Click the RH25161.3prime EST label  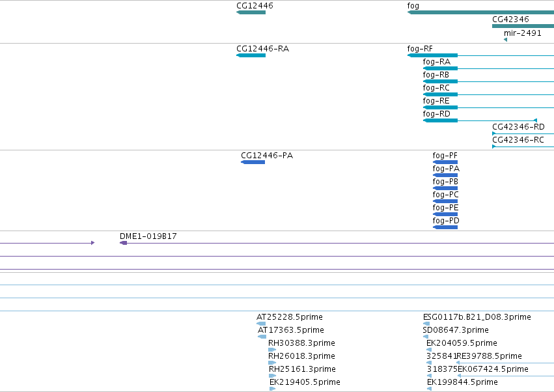(302, 369)
